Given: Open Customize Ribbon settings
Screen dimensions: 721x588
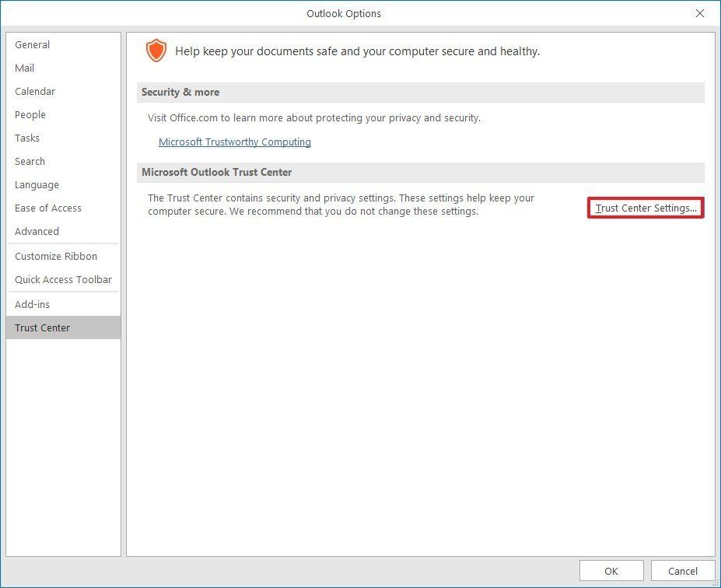Looking at the screenshot, I should click(x=56, y=256).
